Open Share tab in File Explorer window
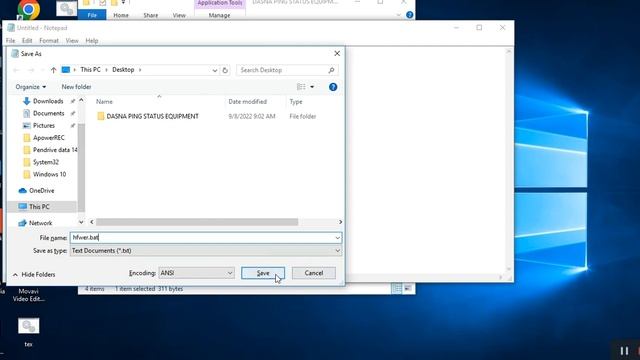Image resolution: width=640 pixels, height=360 pixels. [151, 15]
